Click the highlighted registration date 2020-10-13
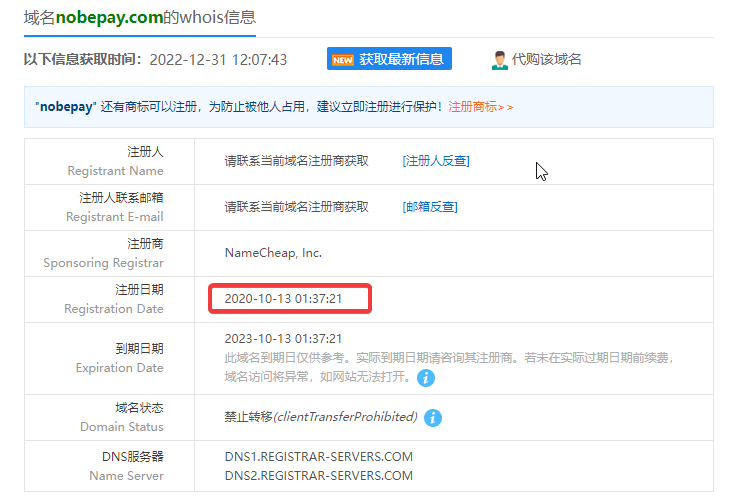Screen dimensions: 729x503 pyautogui.click(x=283, y=299)
